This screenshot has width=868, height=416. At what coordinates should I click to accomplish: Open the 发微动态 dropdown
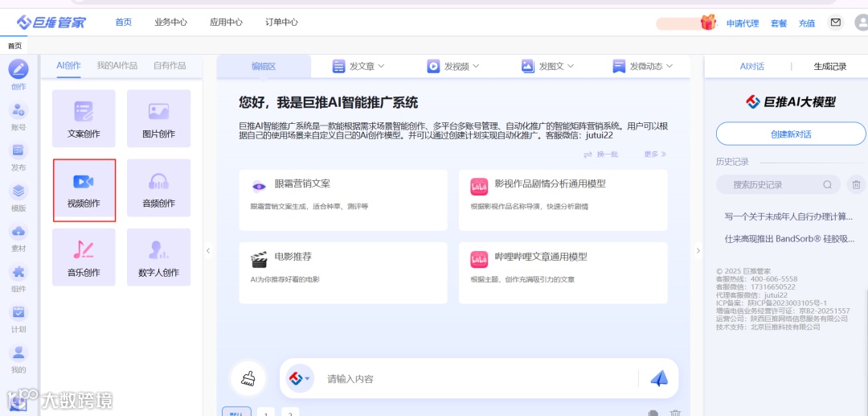pos(643,67)
